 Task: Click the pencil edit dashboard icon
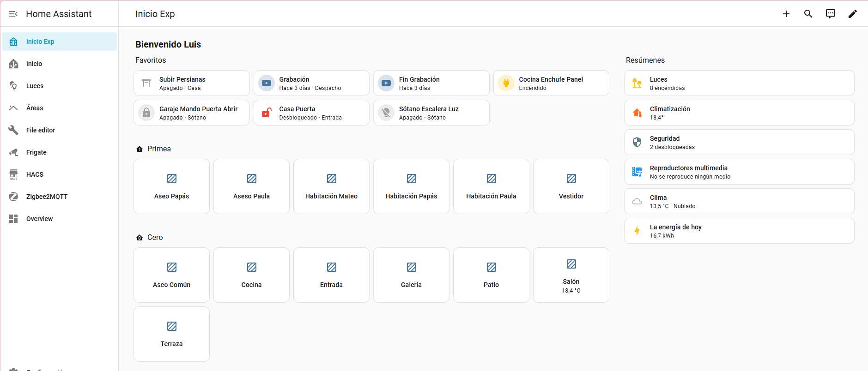point(852,14)
